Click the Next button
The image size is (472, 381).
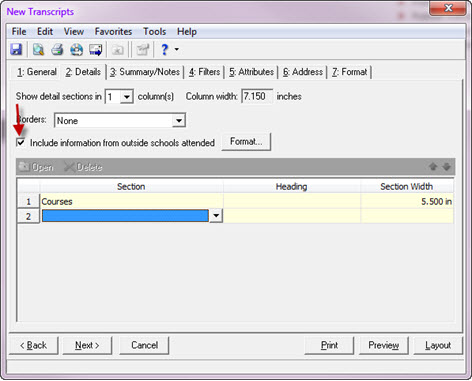click(87, 345)
